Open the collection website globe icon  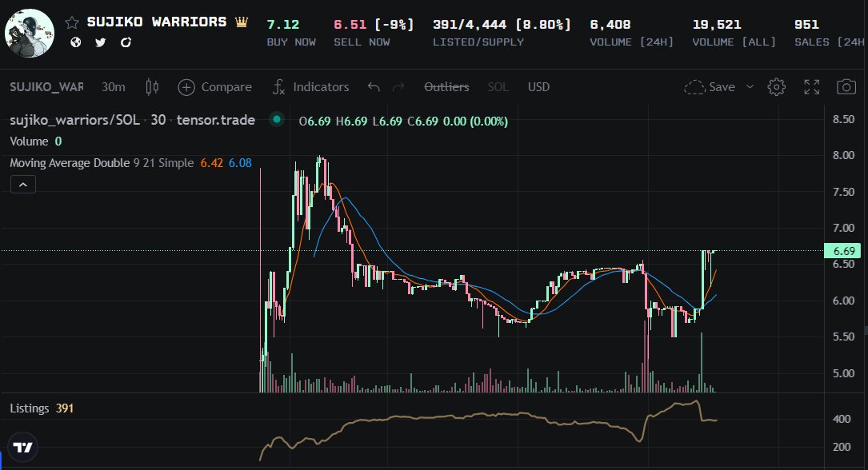76,42
